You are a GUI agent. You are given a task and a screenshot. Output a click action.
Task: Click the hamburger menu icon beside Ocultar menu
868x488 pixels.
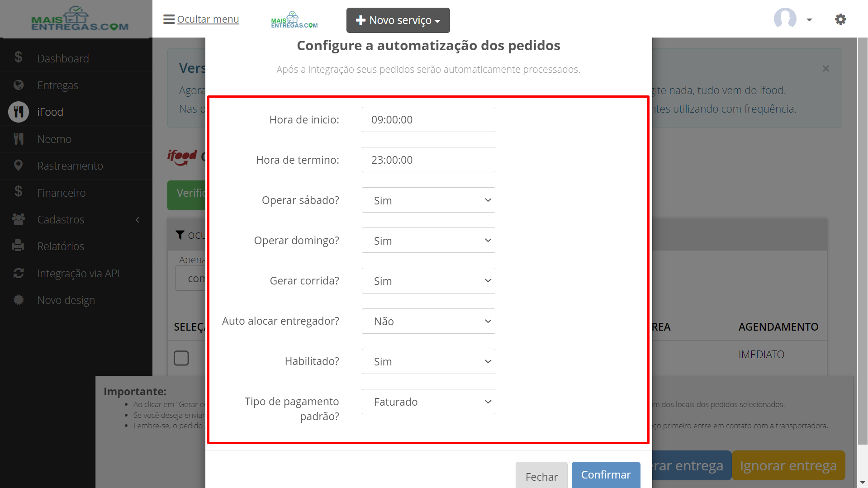click(169, 19)
